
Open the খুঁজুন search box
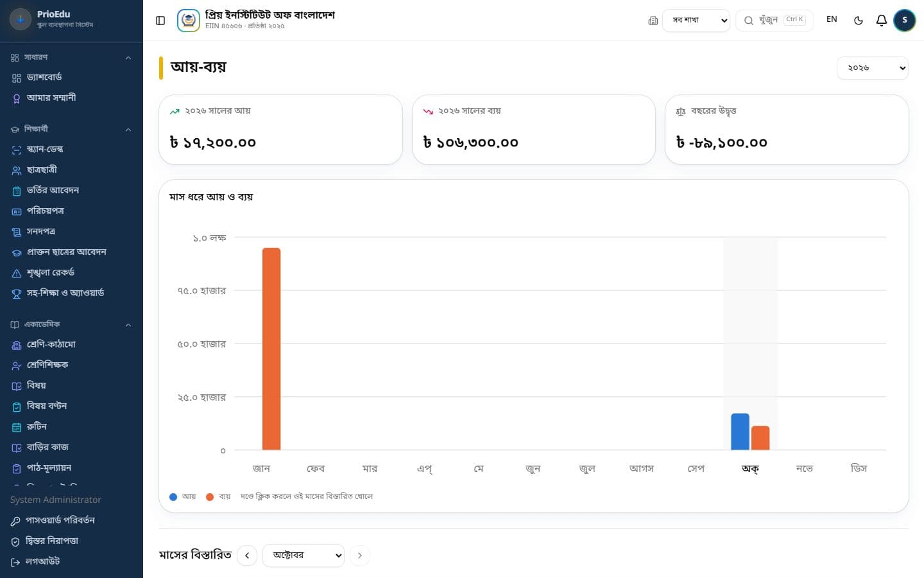pos(774,20)
